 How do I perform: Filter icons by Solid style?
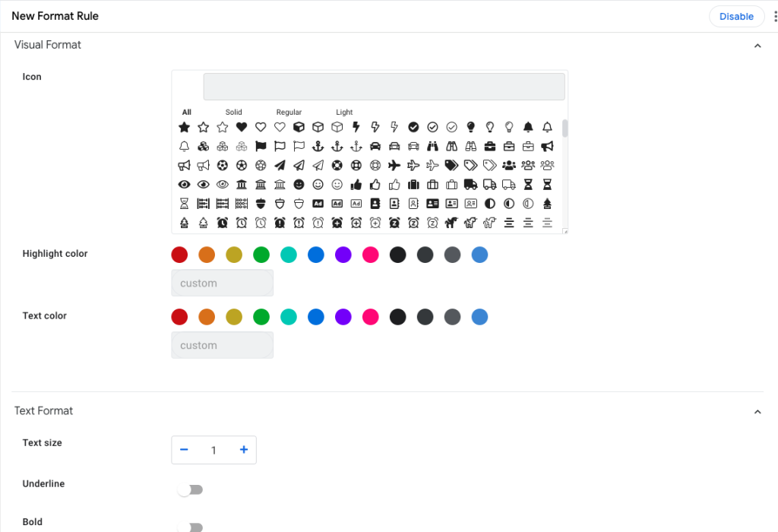(x=233, y=112)
